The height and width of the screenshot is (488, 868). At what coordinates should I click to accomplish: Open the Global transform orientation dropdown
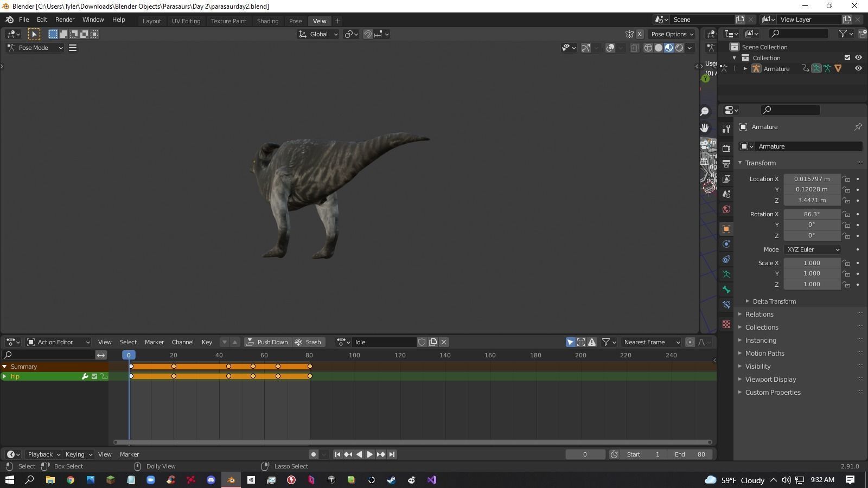(318, 34)
